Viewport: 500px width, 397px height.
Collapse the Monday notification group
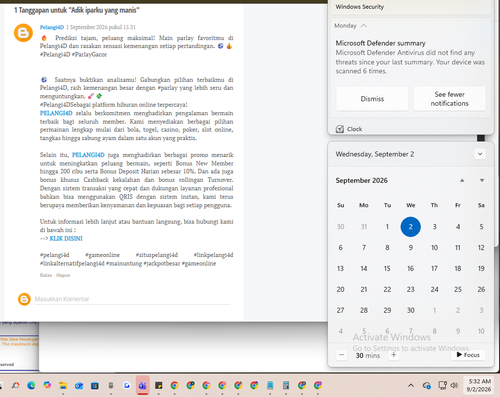(364, 26)
